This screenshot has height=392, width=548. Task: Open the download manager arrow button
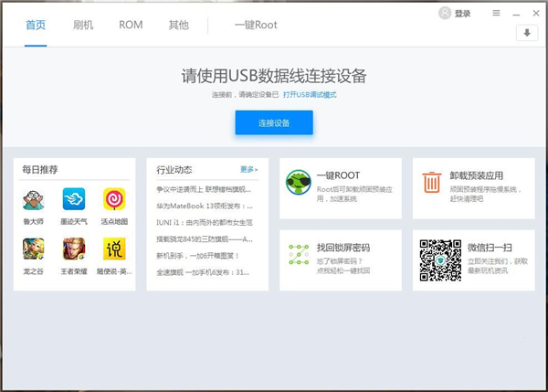[527, 33]
